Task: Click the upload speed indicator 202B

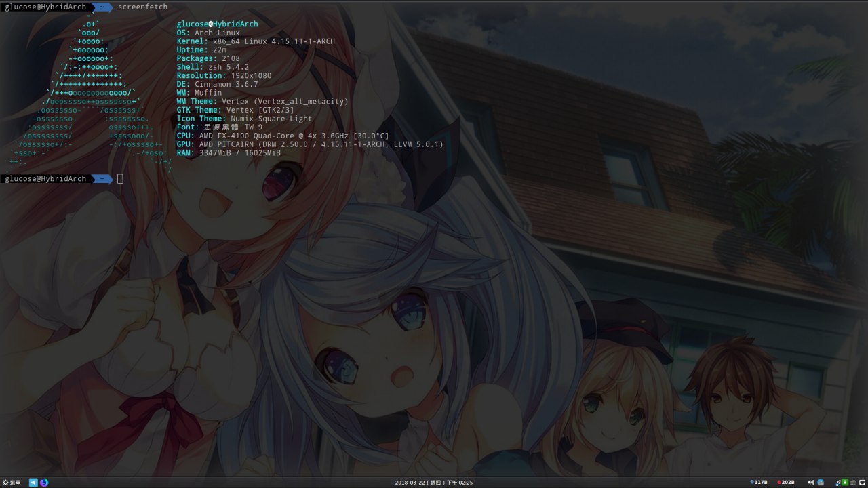Action: click(x=786, y=483)
